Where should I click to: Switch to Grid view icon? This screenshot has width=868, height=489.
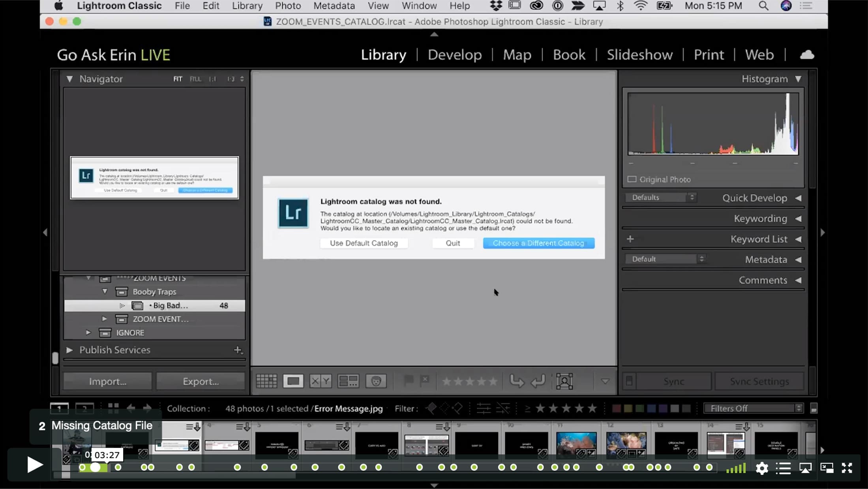click(x=266, y=381)
